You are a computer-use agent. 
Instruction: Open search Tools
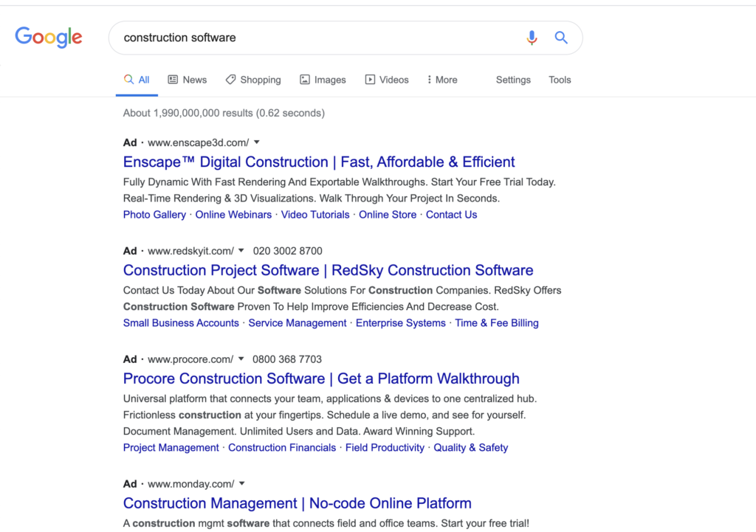point(560,80)
